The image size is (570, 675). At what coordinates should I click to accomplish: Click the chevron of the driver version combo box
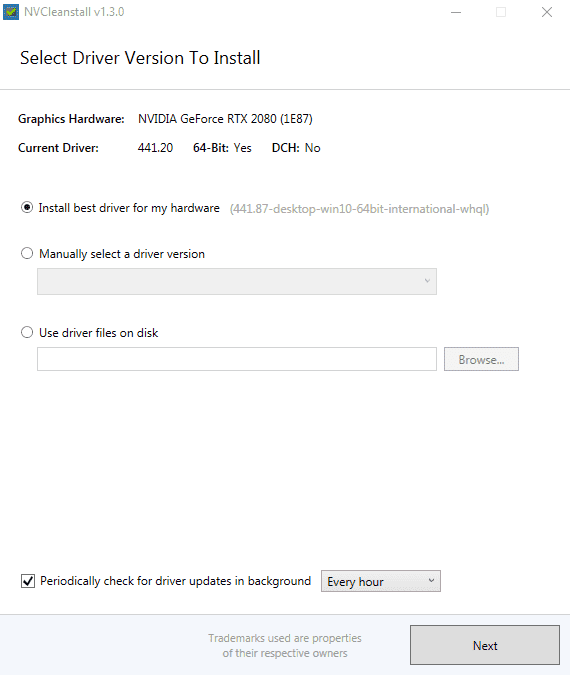tap(427, 281)
